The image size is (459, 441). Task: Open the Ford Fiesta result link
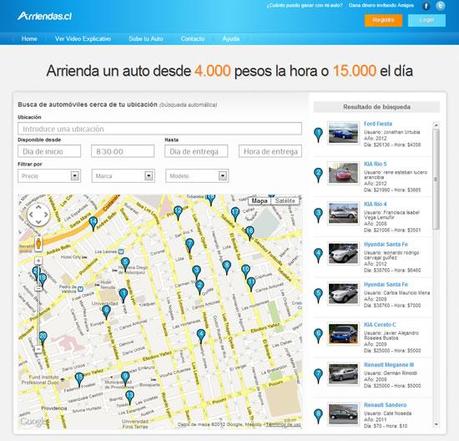pos(378,124)
